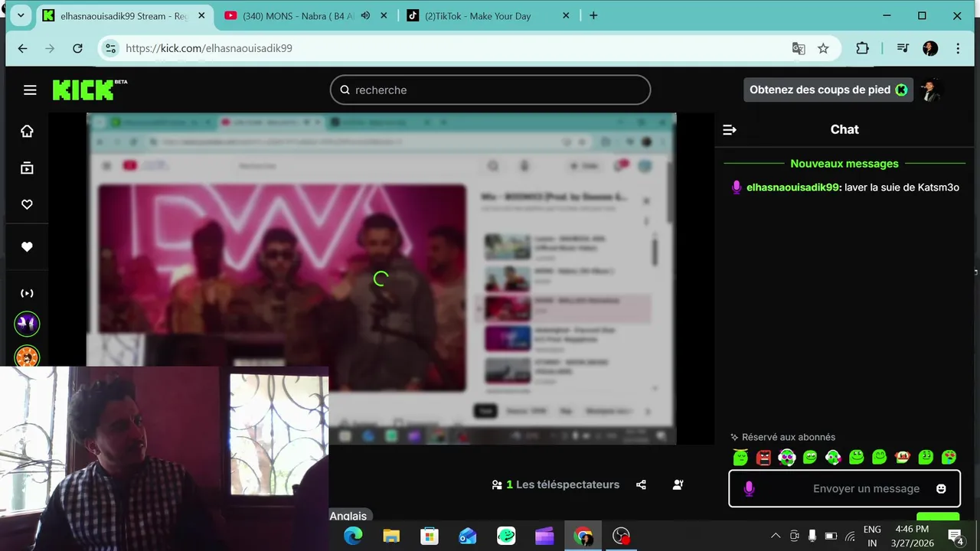View site information icon in address bar
Screen dimensions: 980x551
(x=110, y=48)
